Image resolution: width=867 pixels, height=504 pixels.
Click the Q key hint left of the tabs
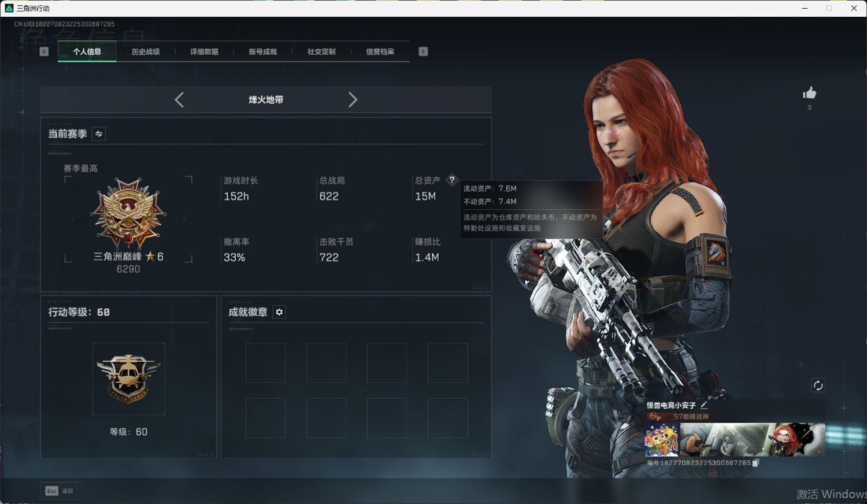44,52
